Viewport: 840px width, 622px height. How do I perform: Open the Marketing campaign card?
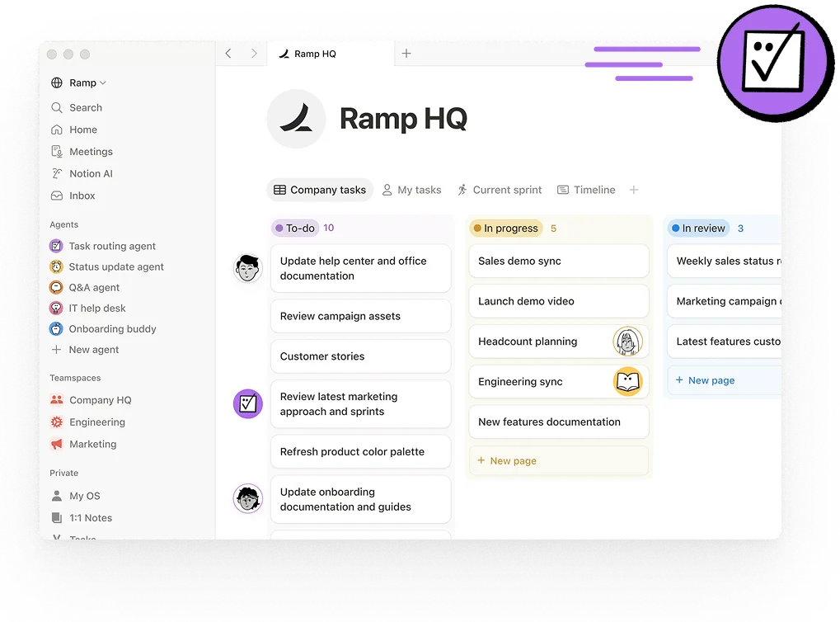(x=724, y=301)
